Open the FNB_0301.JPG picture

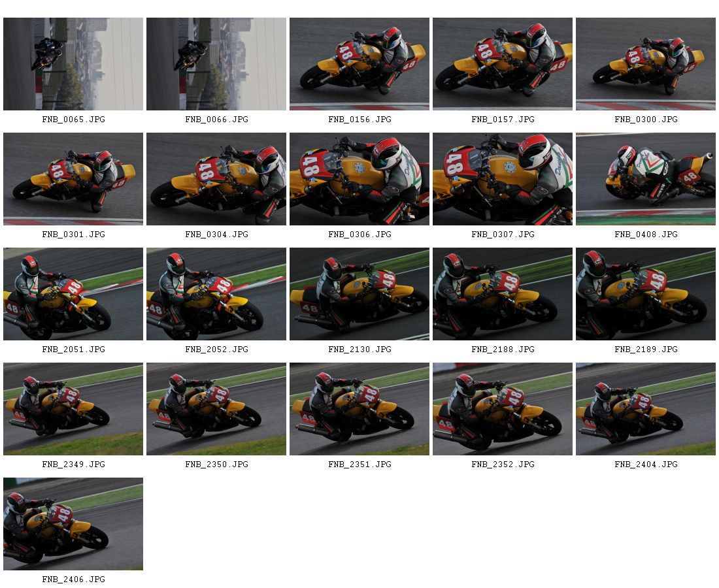tap(73, 179)
